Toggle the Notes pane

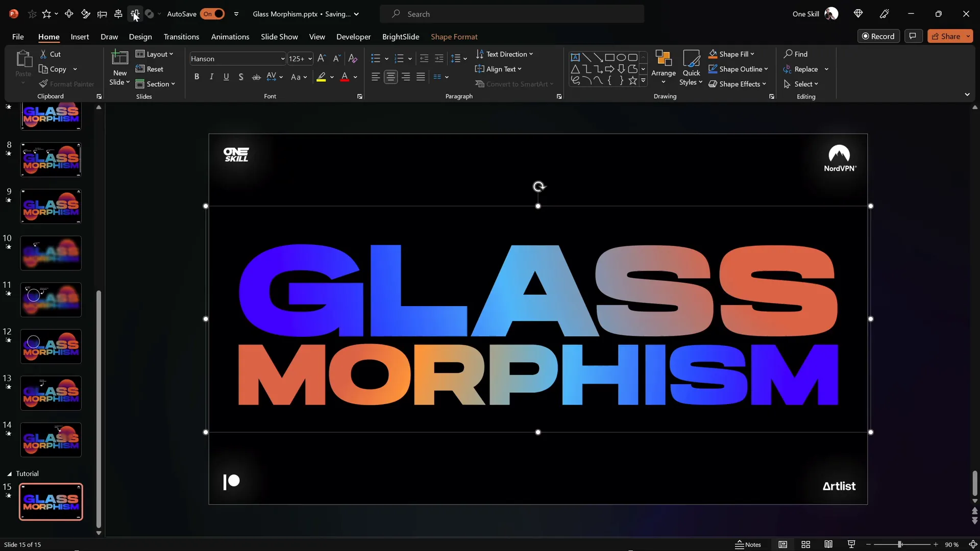748,544
